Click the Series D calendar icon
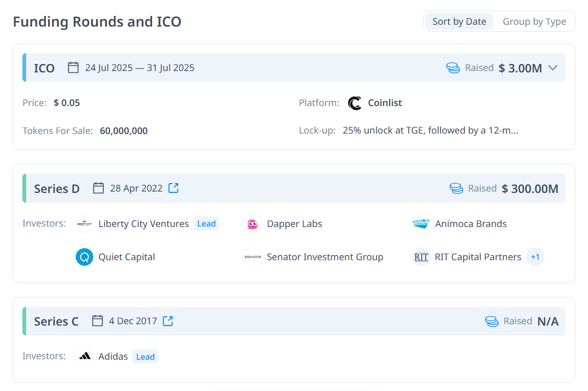The width and height of the screenshot is (588, 391). [x=98, y=188]
